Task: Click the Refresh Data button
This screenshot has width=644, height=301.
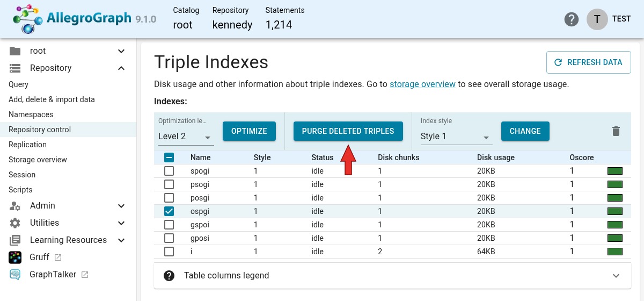Action: [x=589, y=62]
